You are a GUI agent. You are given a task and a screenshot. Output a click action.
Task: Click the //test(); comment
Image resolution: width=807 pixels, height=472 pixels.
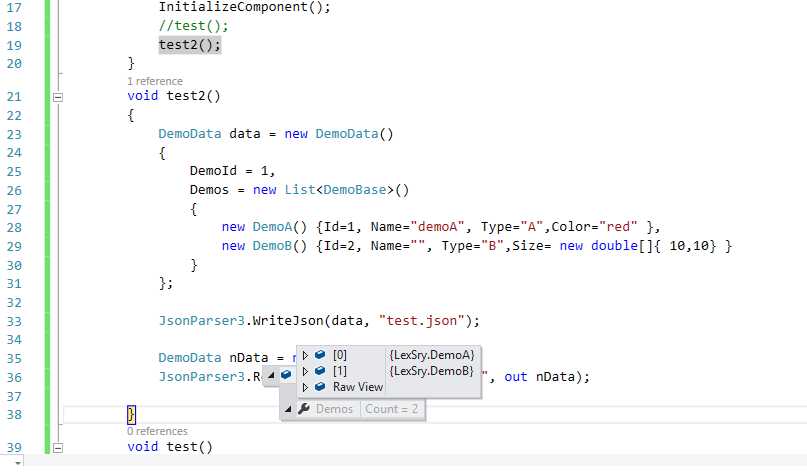(194, 26)
